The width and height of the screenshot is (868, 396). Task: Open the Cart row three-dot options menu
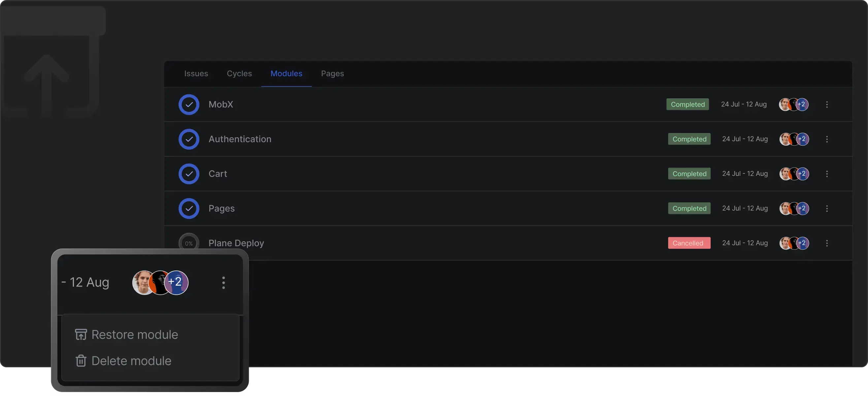click(x=826, y=174)
